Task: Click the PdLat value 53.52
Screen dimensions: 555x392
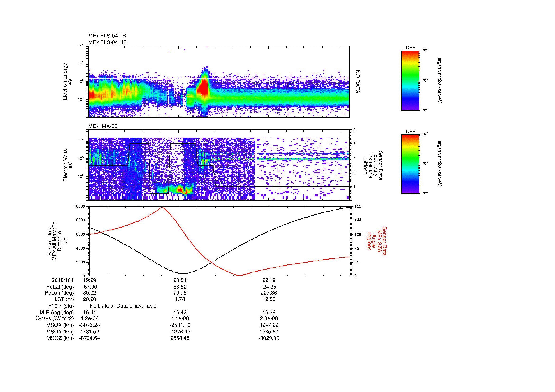Action: pyautogui.click(x=180, y=287)
